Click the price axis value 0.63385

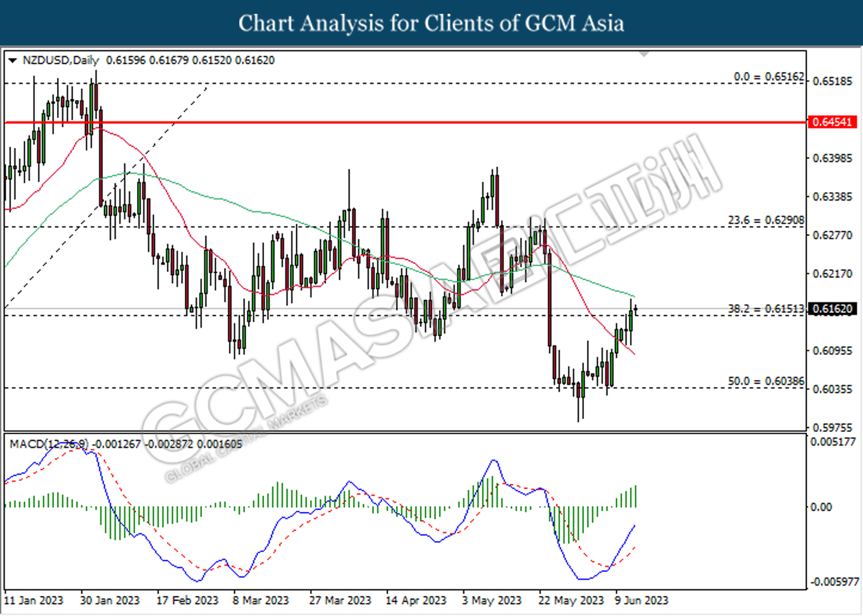pyautogui.click(x=833, y=197)
